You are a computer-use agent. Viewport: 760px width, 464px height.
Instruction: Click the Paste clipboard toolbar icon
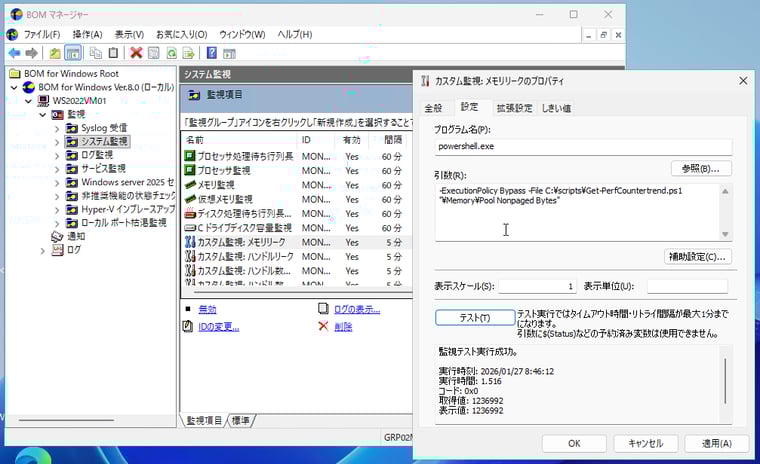click(113, 53)
